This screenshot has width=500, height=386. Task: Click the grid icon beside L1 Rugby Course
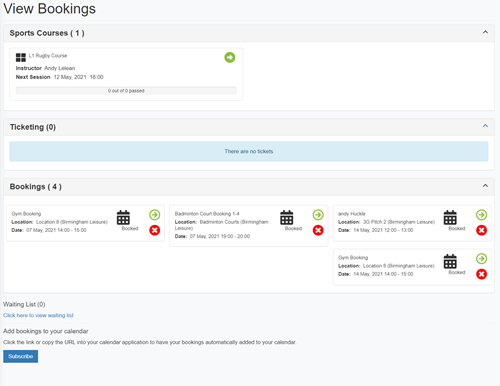point(21,57)
